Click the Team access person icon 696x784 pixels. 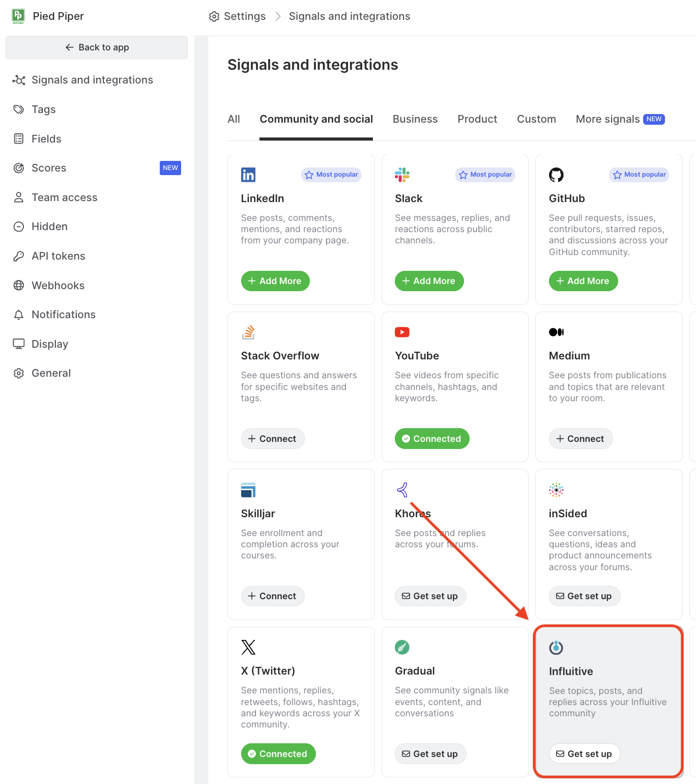click(19, 198)
